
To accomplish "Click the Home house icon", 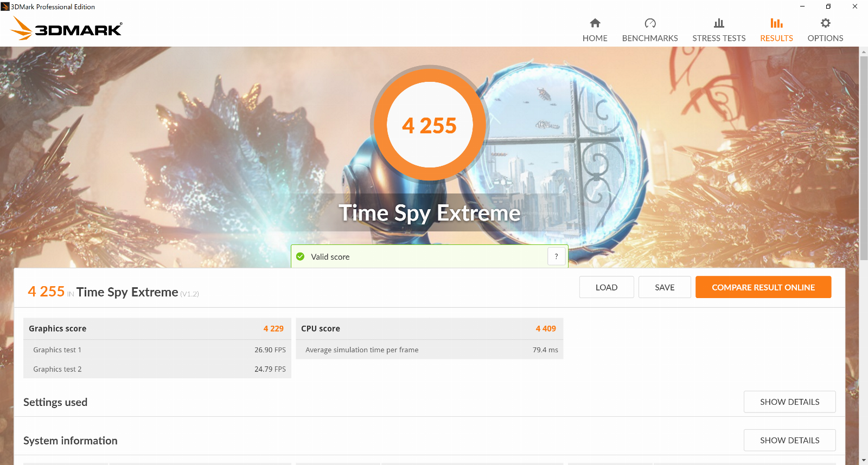I will 595,23.
